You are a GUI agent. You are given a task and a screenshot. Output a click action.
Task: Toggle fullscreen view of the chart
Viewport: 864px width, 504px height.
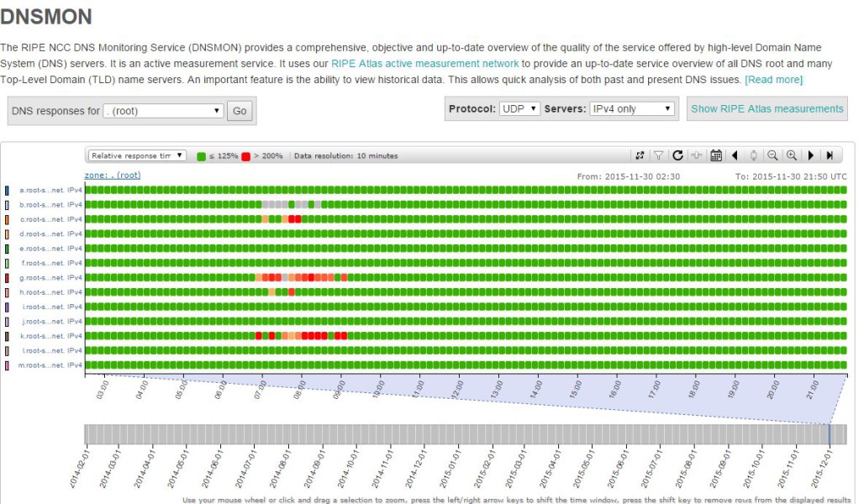pyautogui.click(x=640, y=155)
